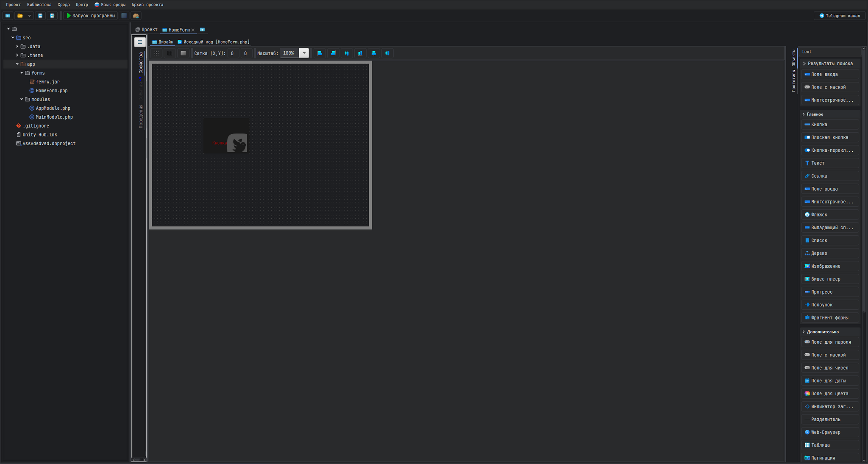The height and width of the screenshot is (464, 868).
Task: Expand the .theme folder
Action: coord(17,55)
